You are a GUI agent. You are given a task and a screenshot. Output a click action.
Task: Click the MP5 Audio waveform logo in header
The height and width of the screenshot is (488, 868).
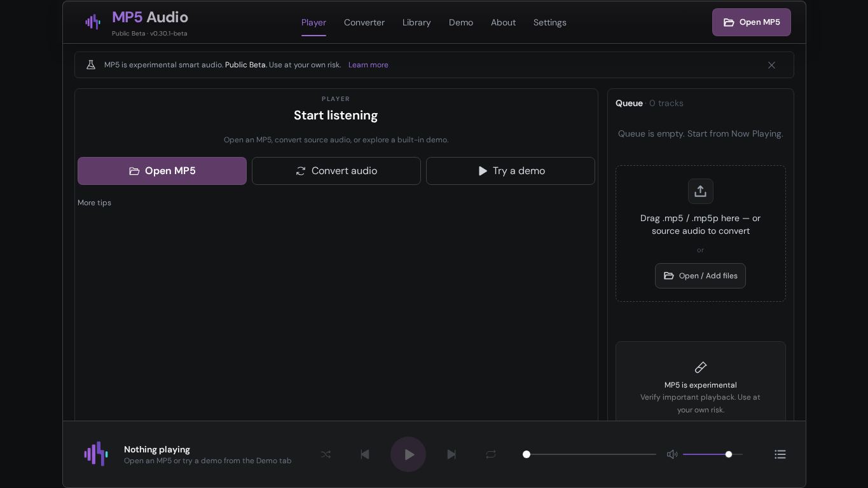point(93,22)
